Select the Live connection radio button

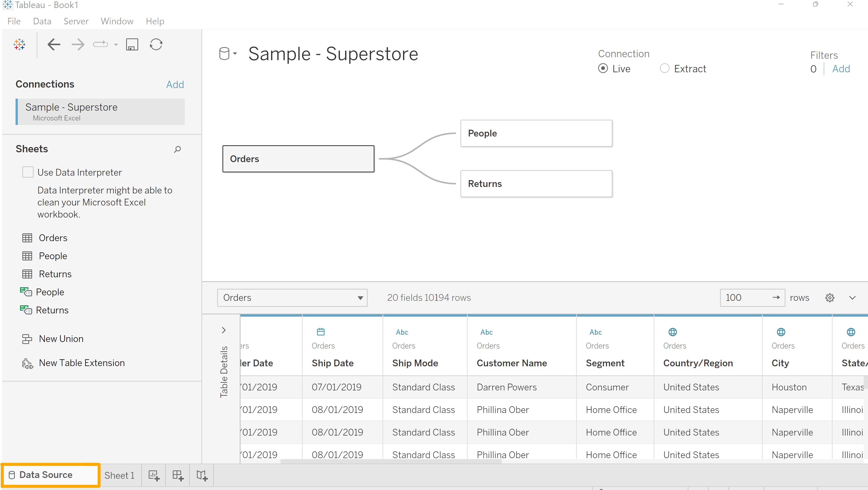[x=603, y=68]
